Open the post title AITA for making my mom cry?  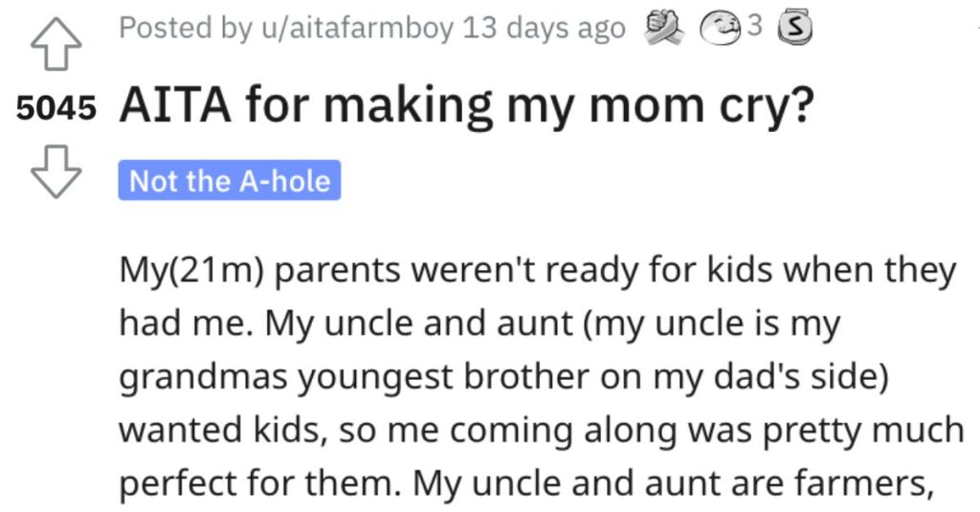[x=467, y=104]
